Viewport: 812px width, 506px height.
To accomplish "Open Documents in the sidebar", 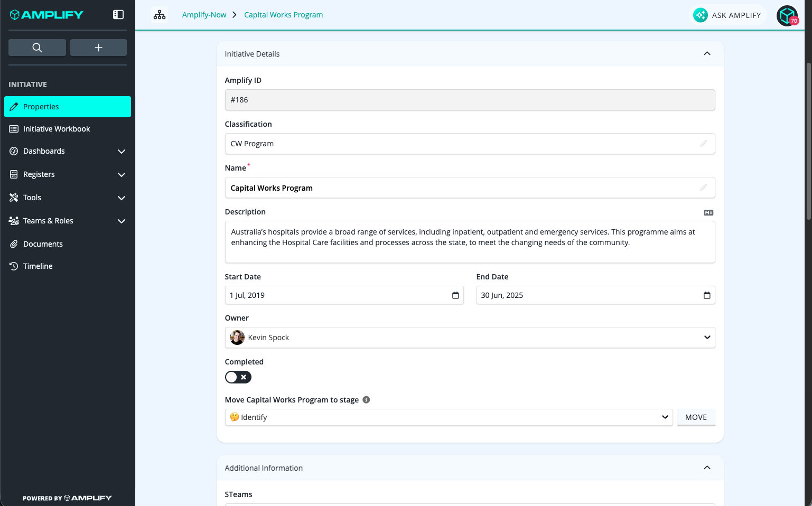I will pos(68,244).
